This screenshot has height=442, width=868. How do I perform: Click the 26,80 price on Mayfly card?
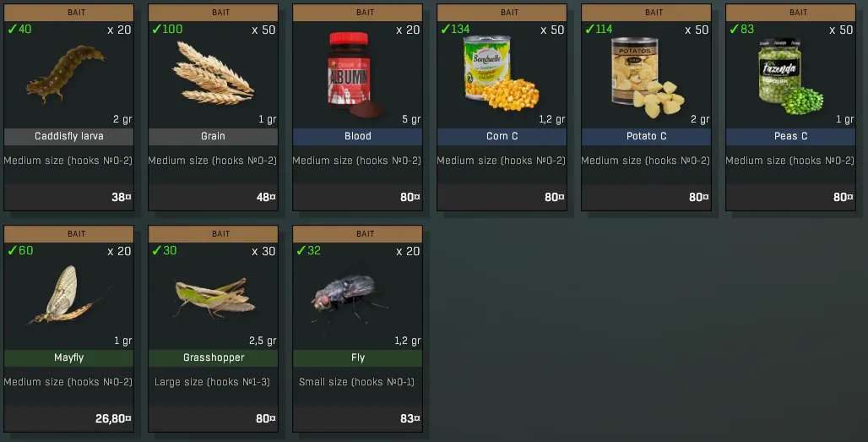(113, 418)
